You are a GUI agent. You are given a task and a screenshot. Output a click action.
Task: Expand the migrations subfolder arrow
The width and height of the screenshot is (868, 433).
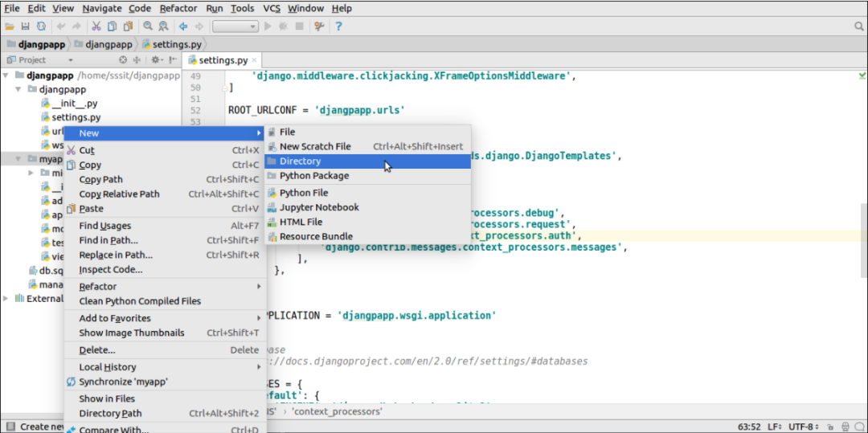(x=31, y=173)
